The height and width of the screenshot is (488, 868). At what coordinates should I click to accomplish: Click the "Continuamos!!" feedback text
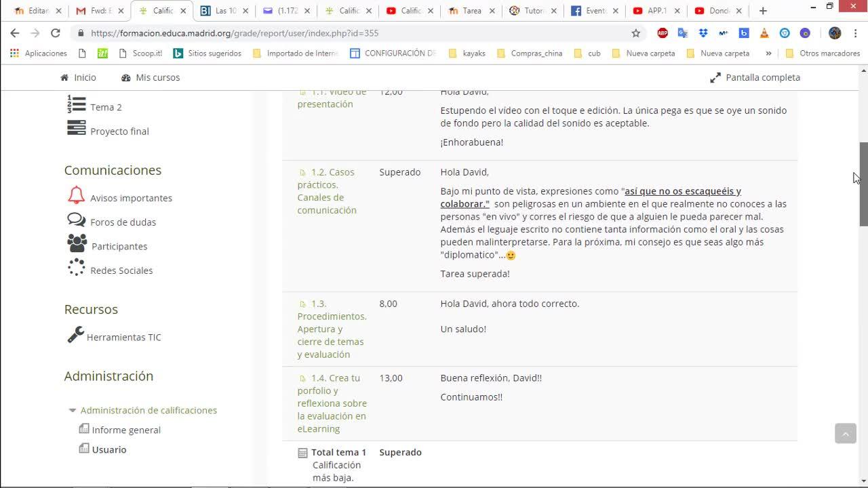pos(471,397)
